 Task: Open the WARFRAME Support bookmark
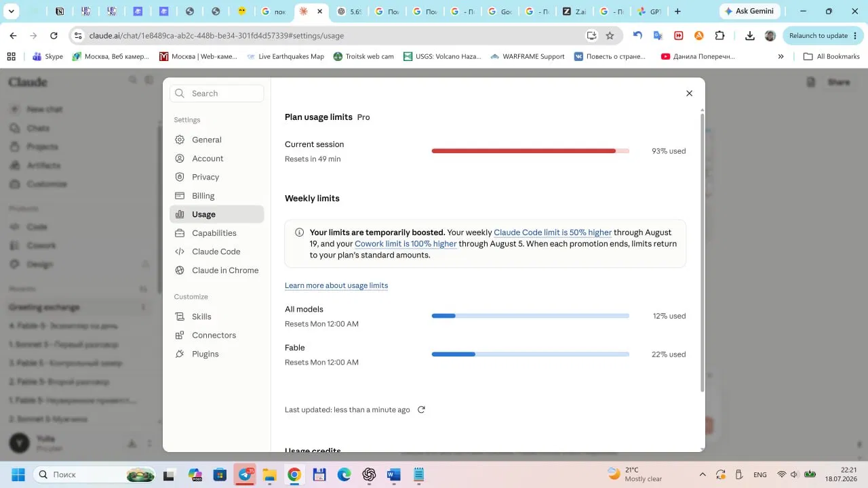coord(527,56)
